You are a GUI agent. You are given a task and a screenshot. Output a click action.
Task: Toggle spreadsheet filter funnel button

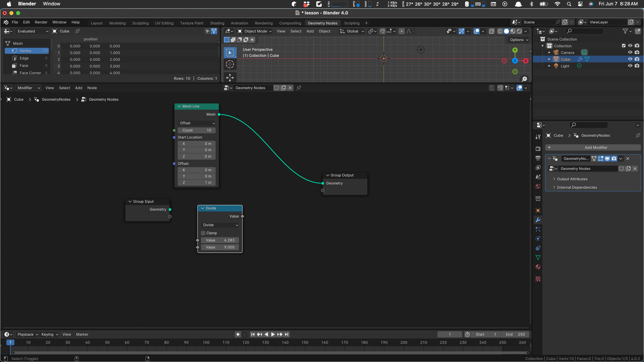pos(214,31)
